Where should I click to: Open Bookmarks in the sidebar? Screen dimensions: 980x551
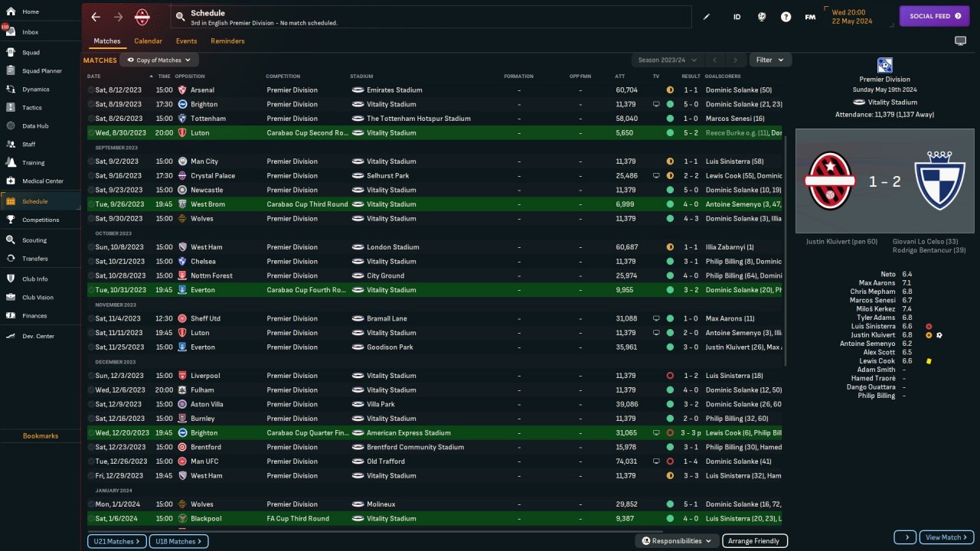coord(40,435)
